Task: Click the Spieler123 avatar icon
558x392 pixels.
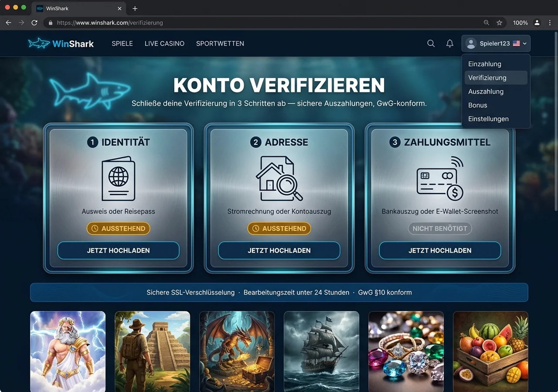Action: (471, 44)
